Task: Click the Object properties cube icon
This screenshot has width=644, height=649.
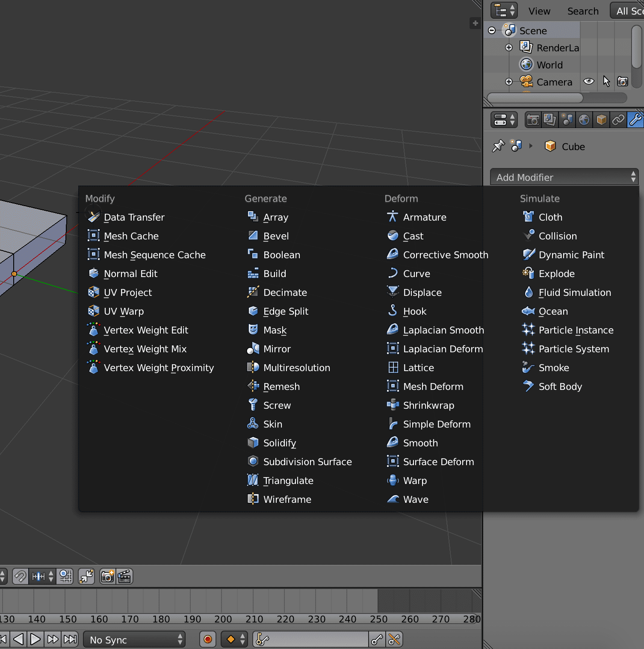Action: pyautogui.click(x=601, y=120)
